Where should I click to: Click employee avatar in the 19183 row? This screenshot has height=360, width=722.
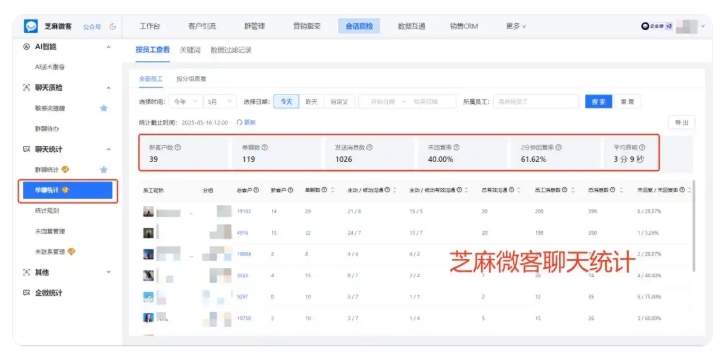(x=148, y=212)
